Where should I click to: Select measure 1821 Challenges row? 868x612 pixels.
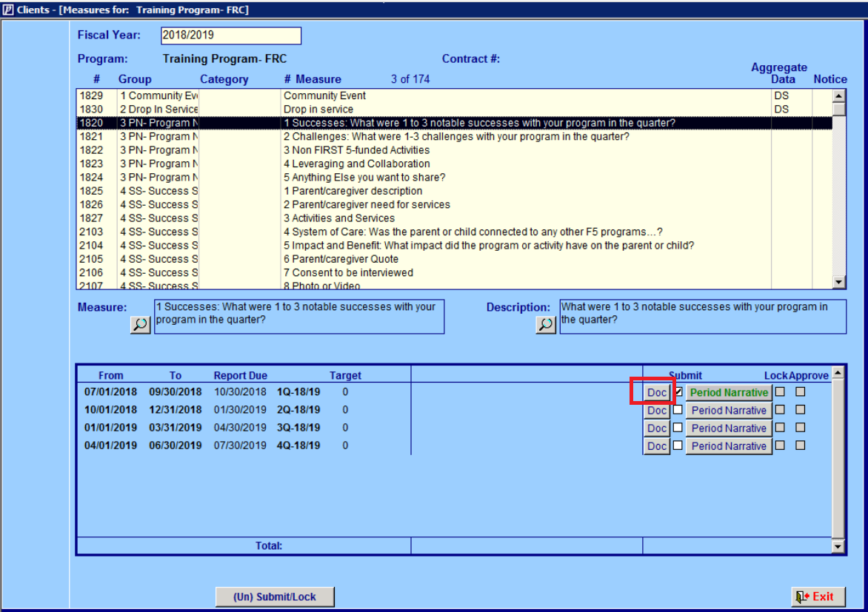click(454, 136)
